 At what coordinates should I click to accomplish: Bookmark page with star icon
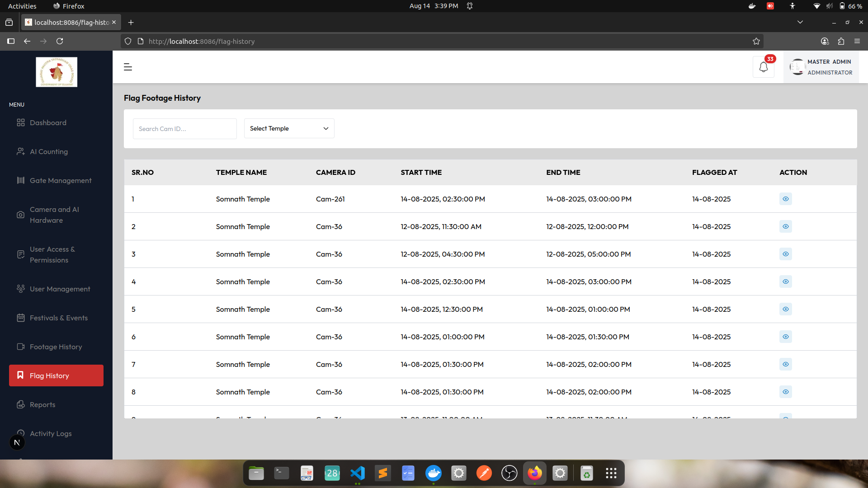[756, 41]
